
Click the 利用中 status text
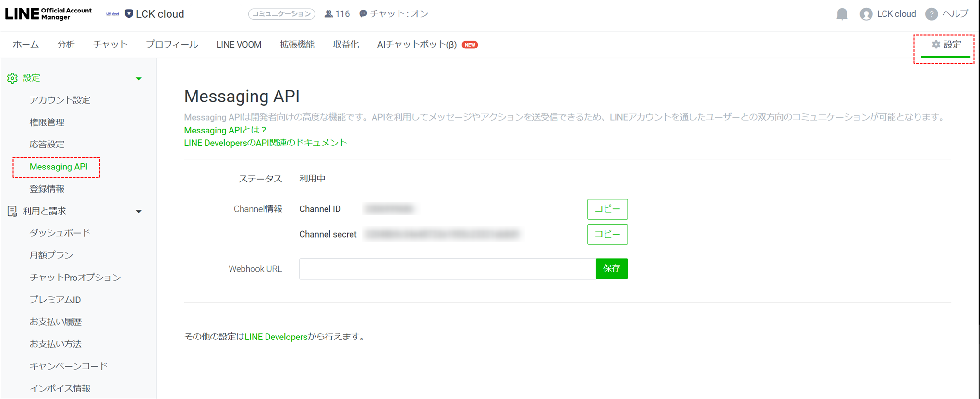[312, 179]
